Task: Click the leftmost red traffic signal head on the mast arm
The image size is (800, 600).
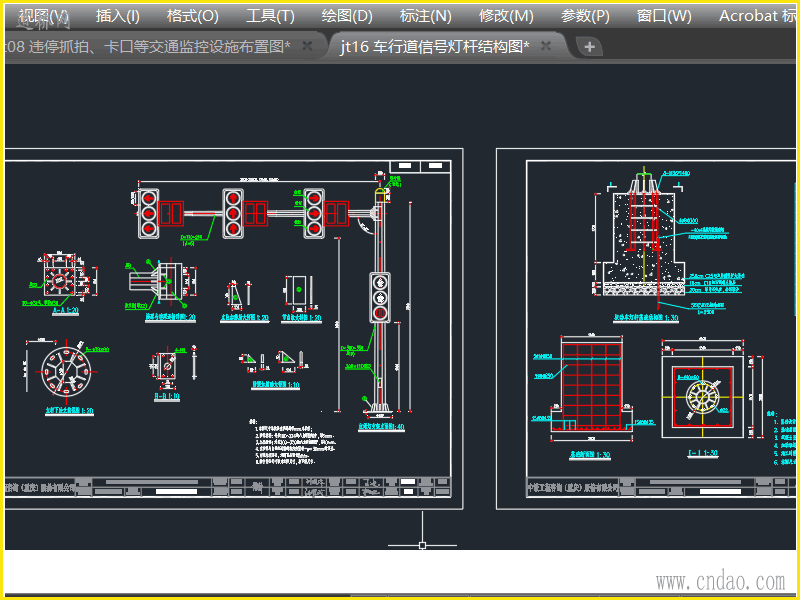Action: click(149, 213)
